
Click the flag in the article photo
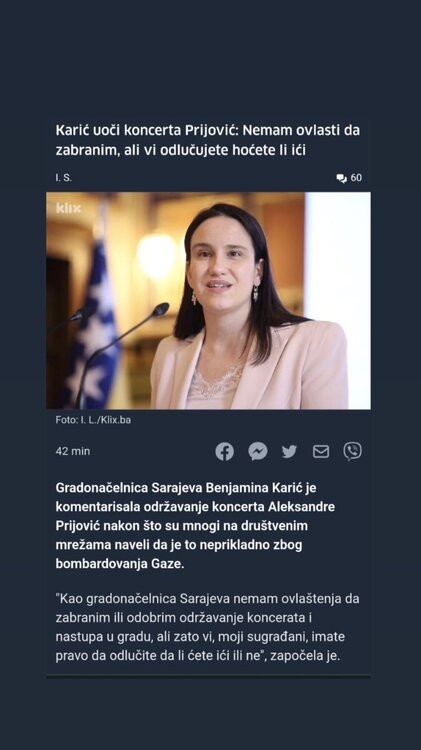click(x=93, y=330)
